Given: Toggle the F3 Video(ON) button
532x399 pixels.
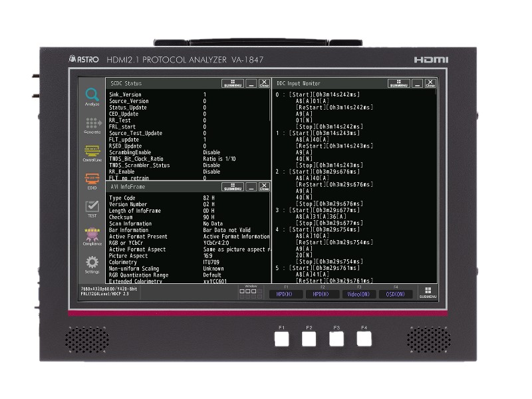Looking at the screenshot, I should tap(358, 294).
